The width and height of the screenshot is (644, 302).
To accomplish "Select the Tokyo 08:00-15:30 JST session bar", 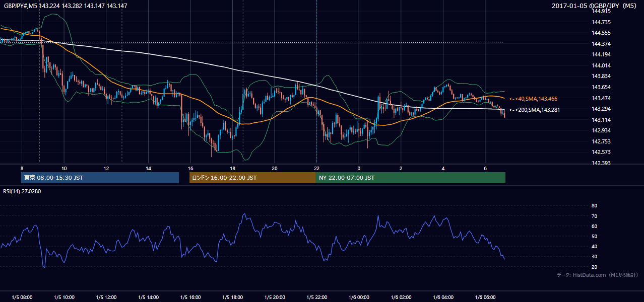I will (x=100, y=178).
